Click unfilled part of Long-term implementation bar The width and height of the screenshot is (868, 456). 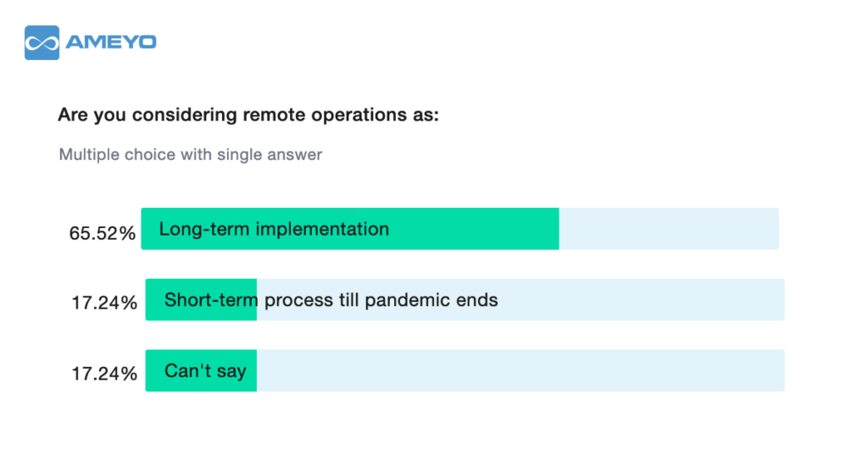[x=669, y=229]
